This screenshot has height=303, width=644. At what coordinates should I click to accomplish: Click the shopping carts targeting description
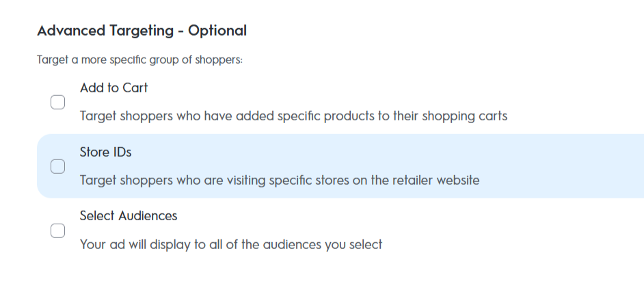293,116
